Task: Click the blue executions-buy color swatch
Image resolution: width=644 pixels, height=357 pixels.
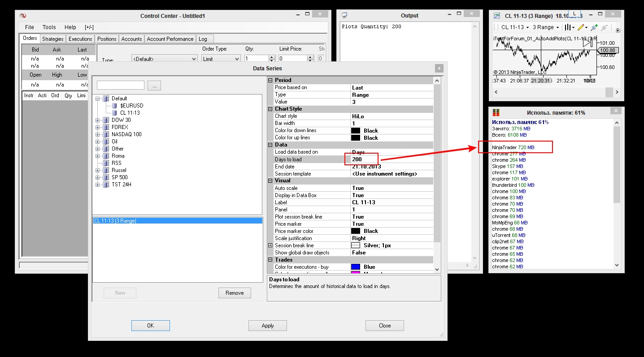Action: click(356, 267)
